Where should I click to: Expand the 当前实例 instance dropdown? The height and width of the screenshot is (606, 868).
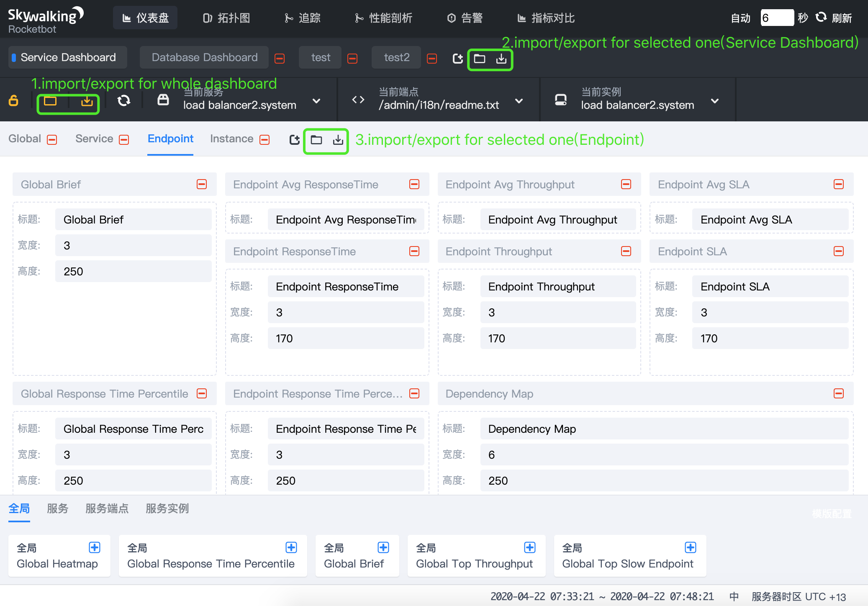[x=715, y=101]
